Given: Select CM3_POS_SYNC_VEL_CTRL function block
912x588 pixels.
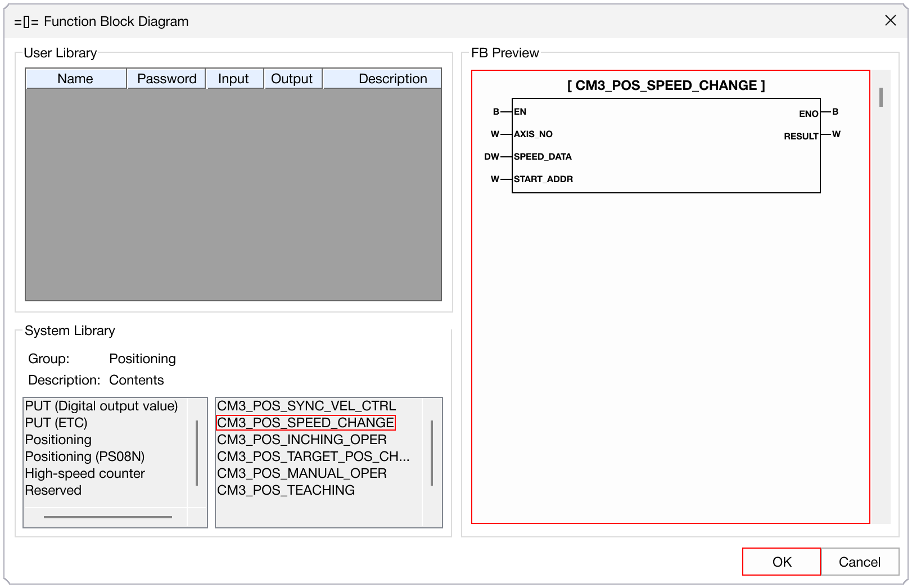Looking at the screenshot, I should coord(306,406).
